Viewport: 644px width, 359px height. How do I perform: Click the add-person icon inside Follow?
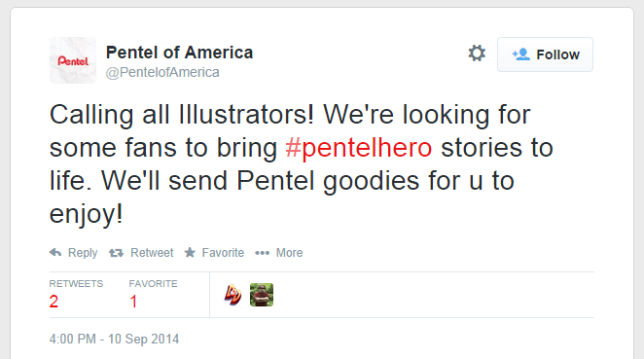[520, 54]
